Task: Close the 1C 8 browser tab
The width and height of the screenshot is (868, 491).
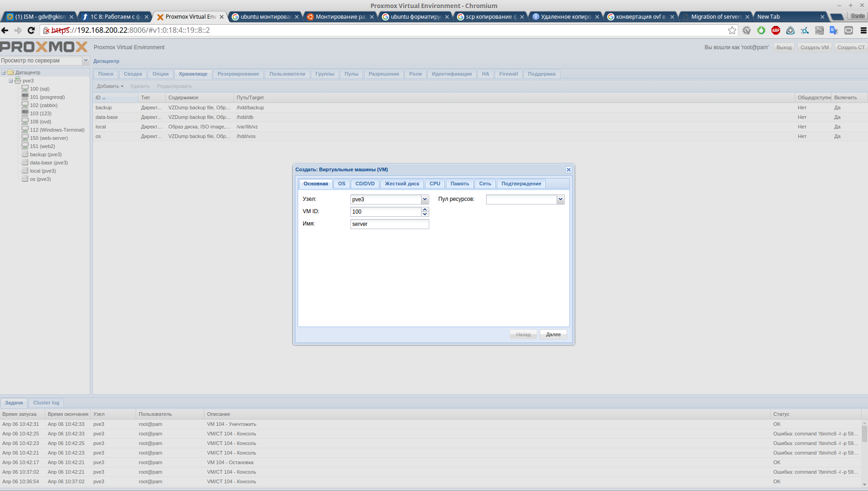Action: 147,17
